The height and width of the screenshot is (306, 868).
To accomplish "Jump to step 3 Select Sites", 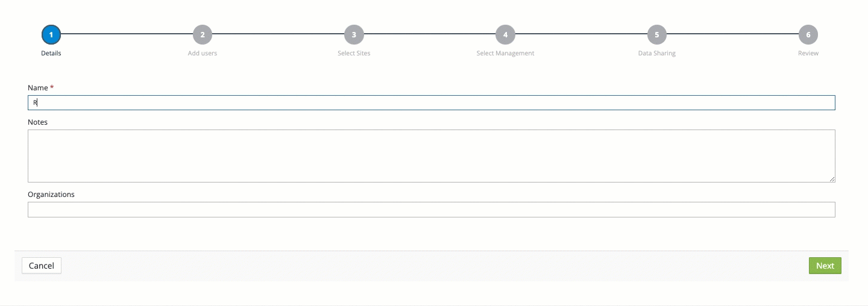I will pyautogui.click(x=354, y=35).
